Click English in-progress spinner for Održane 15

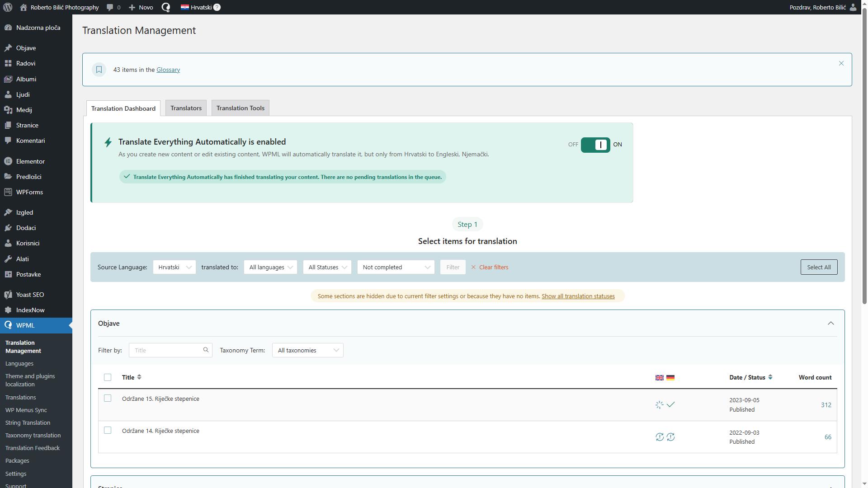point(660,405)
